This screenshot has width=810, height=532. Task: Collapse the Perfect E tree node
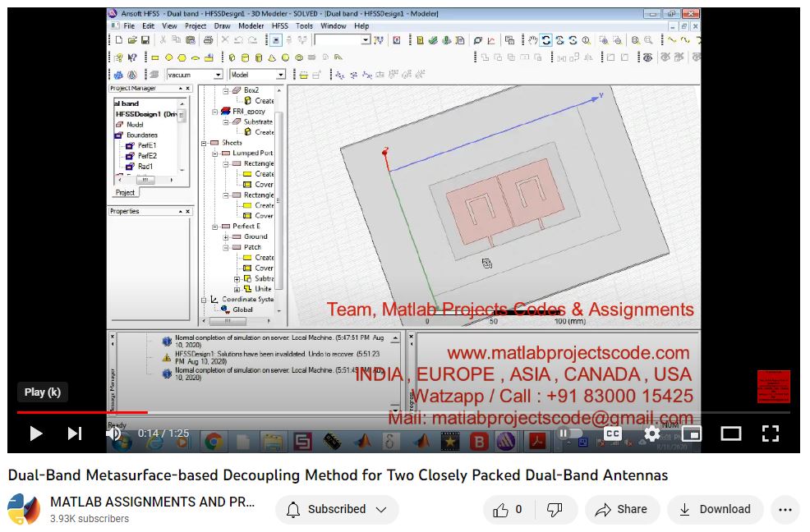(215, 227)
